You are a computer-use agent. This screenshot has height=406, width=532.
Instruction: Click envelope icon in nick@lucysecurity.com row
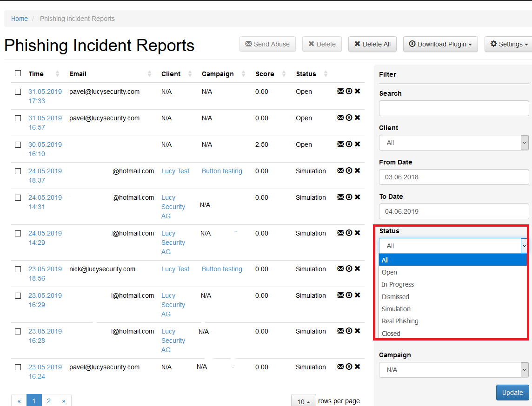pyautogui.click(x=341, y=269)
